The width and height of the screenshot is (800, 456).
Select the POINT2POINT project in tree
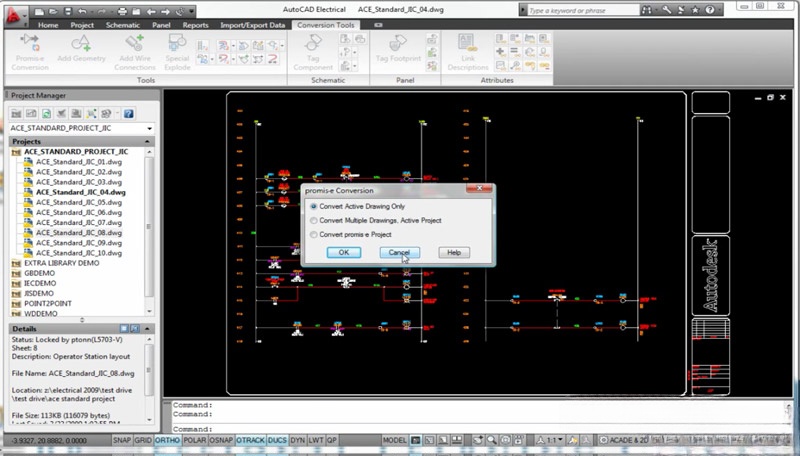coord(47,303)
